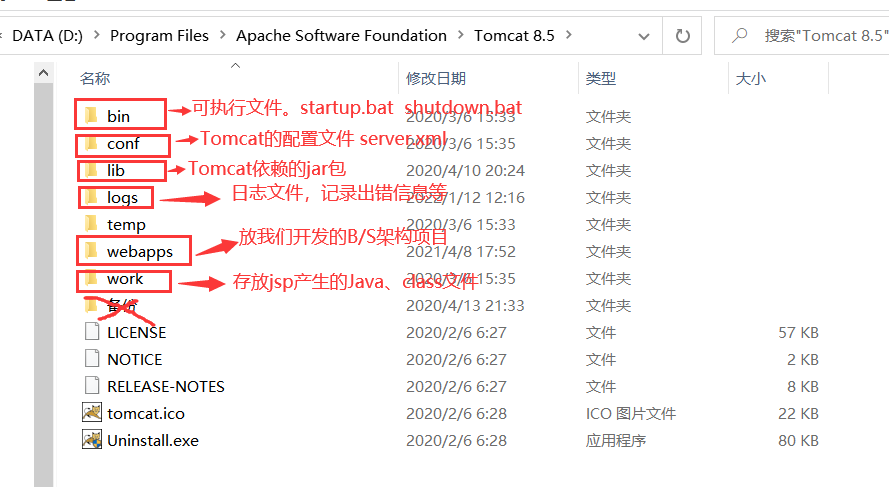The width and height of the screenshot is (889, 487).
Task: Select the bin folder name
Action: click(118, 116)
